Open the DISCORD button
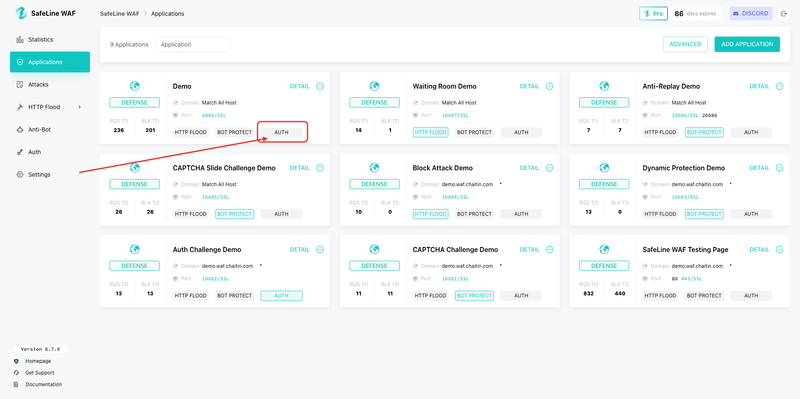 (x=751, y=14)
